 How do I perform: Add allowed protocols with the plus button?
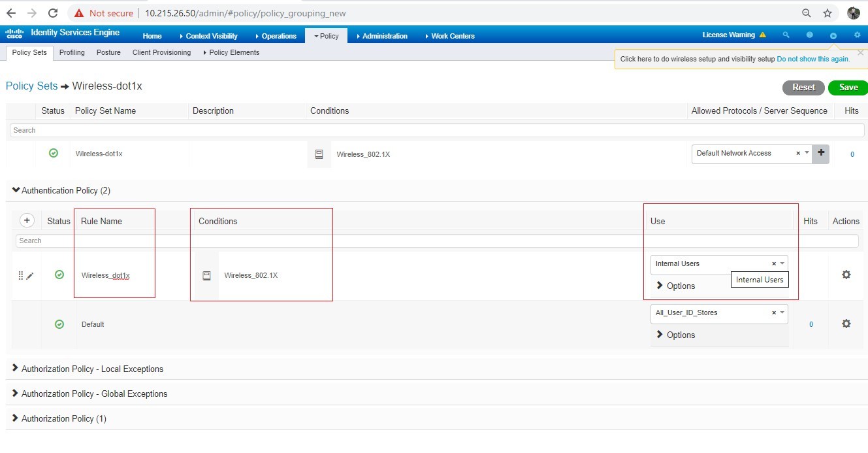[x=821, y=154]
